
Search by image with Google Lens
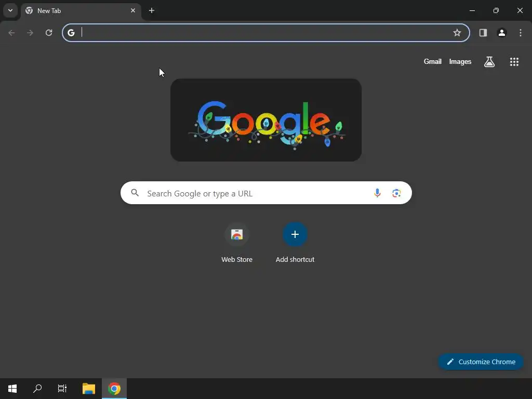pyautogui.click(x=396, y=193)
